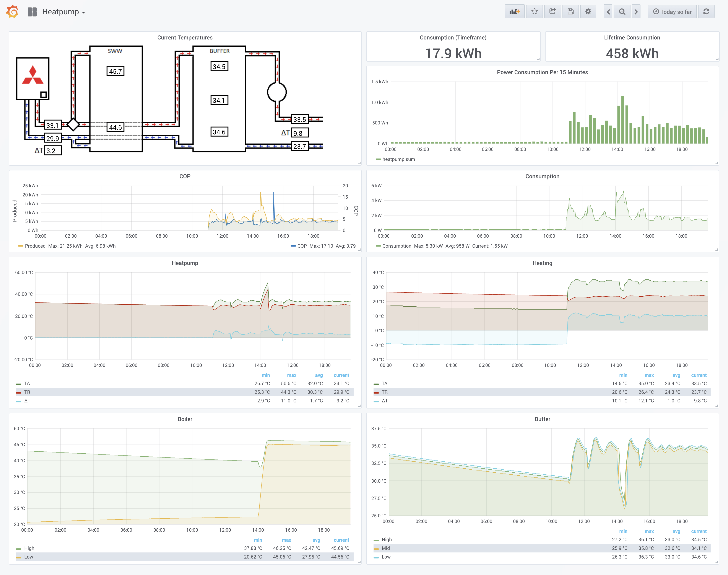Grab resize handle of Boiler panel

[x=359, y=562]
